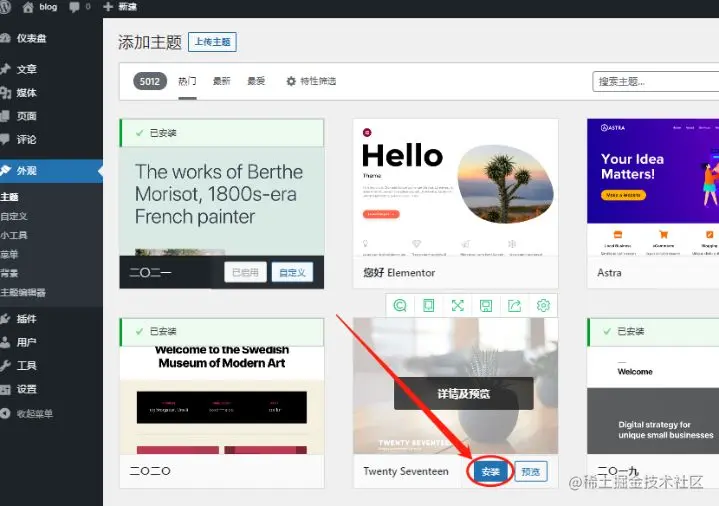This screenshot has height=506, width=719.
Task: Click the plus 新建 item in admin bar
Action: click(120, 7)
